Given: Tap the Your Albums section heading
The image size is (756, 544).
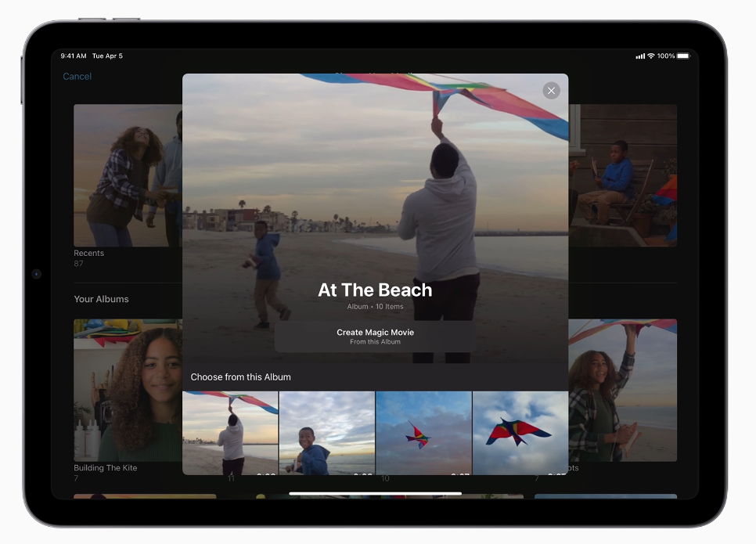Looking at the screenshot, I should coord(101,299).
